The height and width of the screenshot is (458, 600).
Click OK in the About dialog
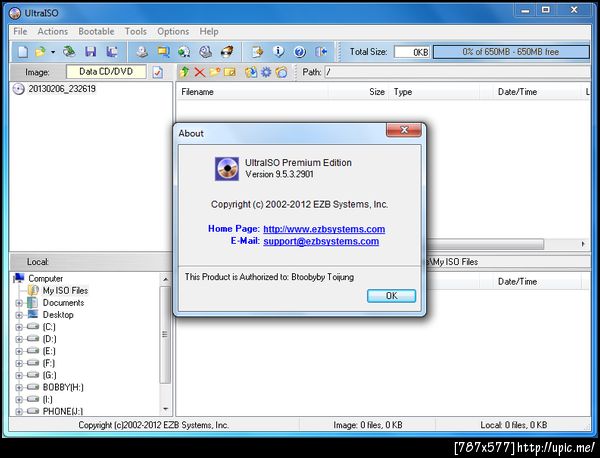(391, 296)
